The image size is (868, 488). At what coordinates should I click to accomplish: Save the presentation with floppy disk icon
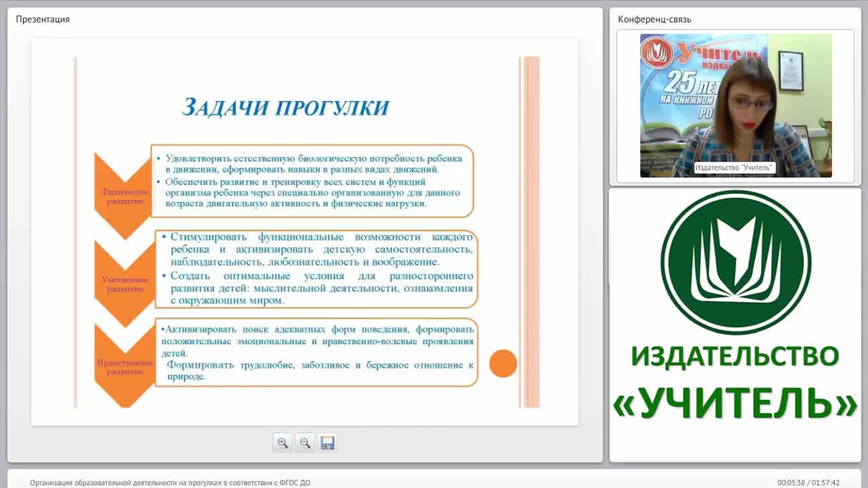[328, 443]
